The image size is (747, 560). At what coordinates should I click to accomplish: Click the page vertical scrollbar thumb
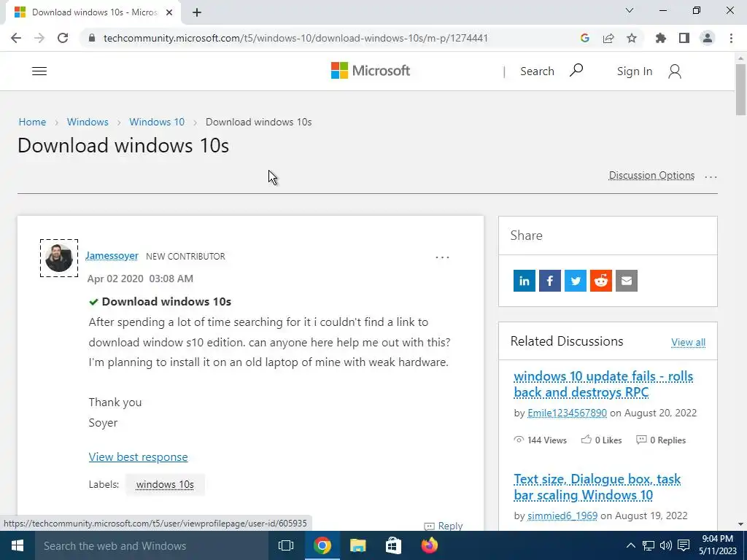click(x=740, y=90)
